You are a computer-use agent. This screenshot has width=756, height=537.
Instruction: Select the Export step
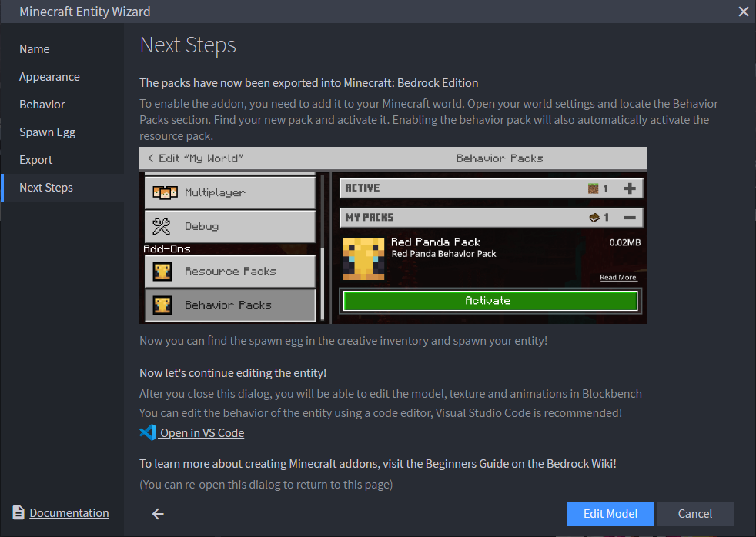pyautogui.click(x=35, y=160)
